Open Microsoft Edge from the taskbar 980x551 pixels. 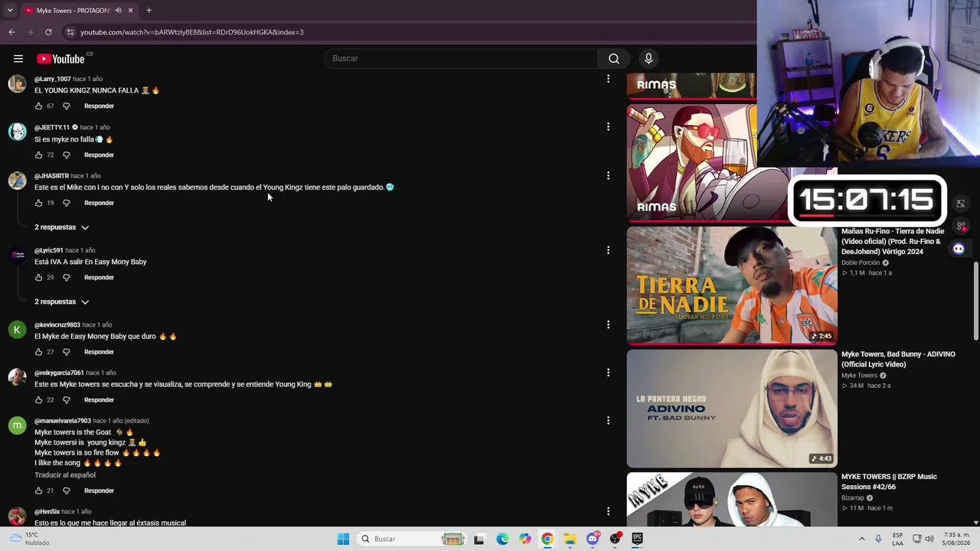pos(502,539)
